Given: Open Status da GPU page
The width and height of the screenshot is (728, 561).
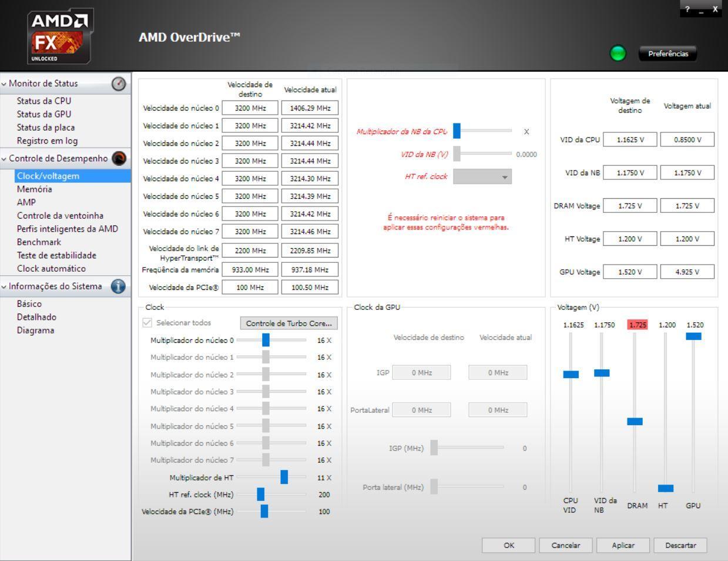Looking at the screenshot, I should (x=44, y=114).
